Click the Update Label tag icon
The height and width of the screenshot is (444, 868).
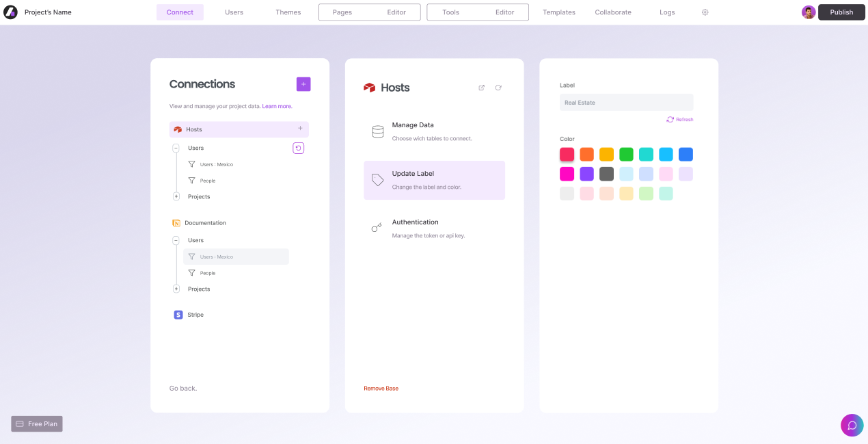pyautogui.click(x=377, y=180)
